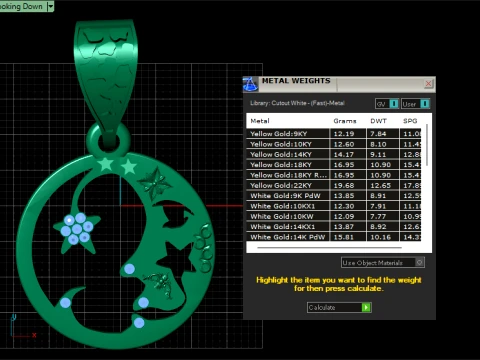Viewport: 480px width, 360px height.
Task: Open the viewport Looking Down dropdown arrow
Action: (50, 6)
